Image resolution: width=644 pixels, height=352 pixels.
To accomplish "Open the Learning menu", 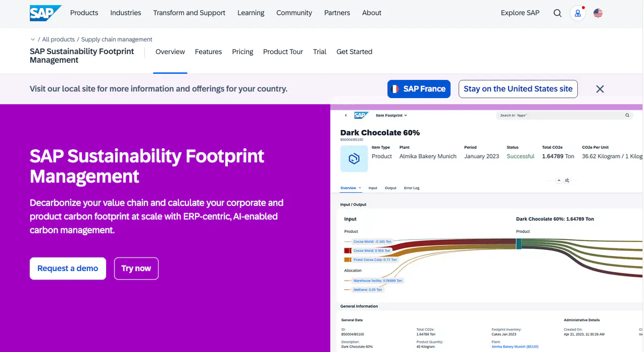I will point(251,13).
